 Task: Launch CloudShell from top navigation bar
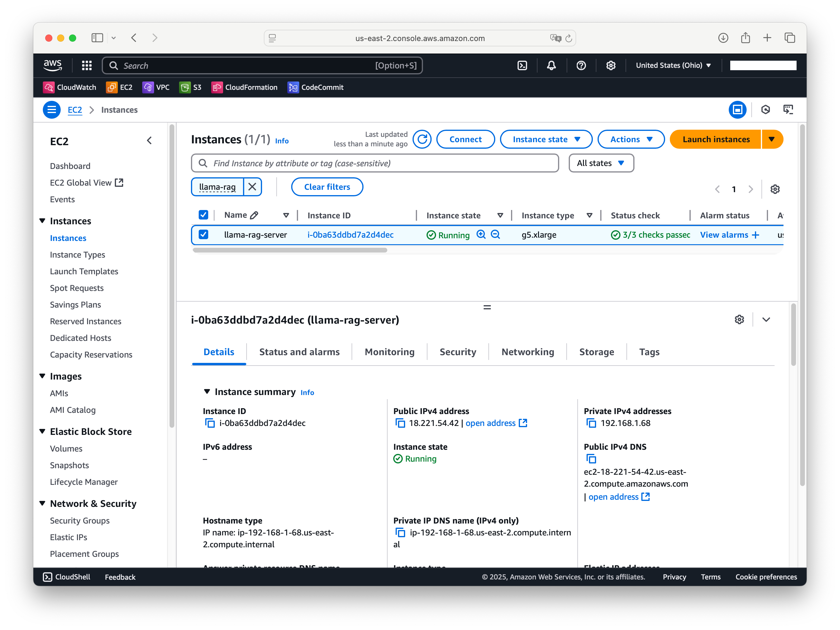click(x=522, y=65)
